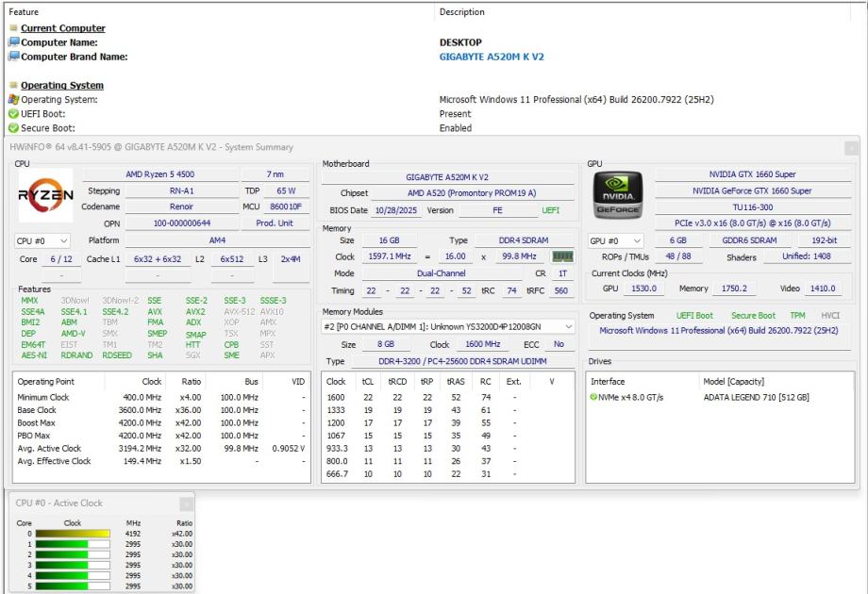Click the Computer Brand Name monitor icon
Viewport: 868px width, 594px height.
[x=13, y=57]
